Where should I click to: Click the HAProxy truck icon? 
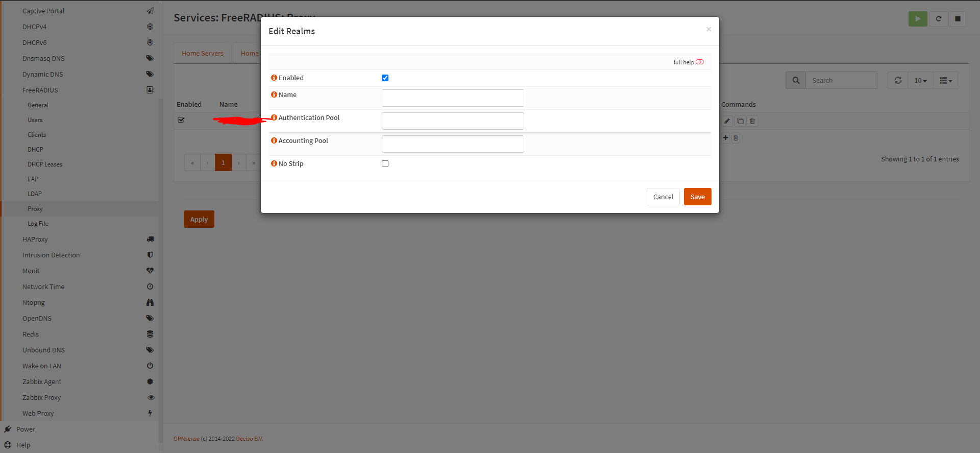pyautogui.click(x=150, y=239)
